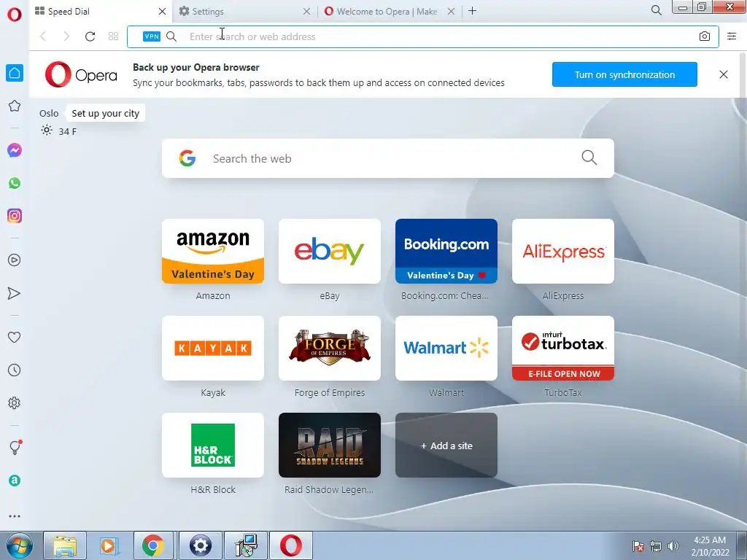Viewport: 747px width, 560px height.
Task: Open the eBay speed dial tile
Action: [x=330, y=251]
